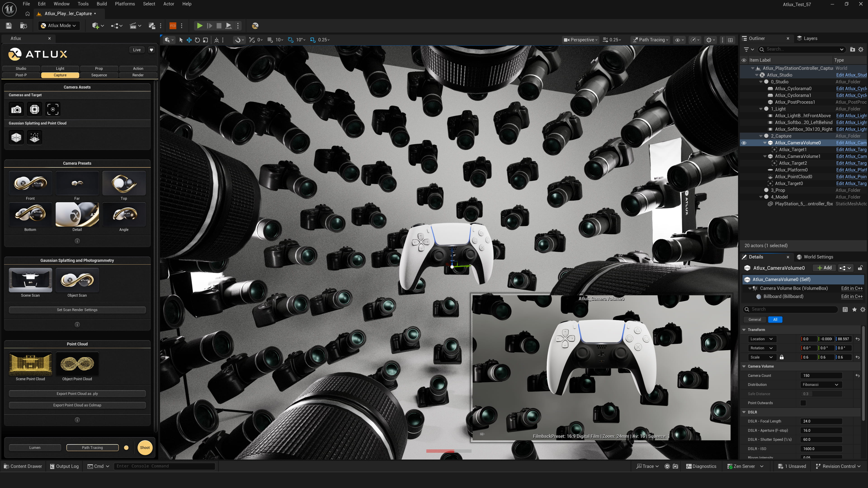868x488 pixels.
Task: Activate the Rotate tool in the viewport toolbar
Action: (197, 40)
